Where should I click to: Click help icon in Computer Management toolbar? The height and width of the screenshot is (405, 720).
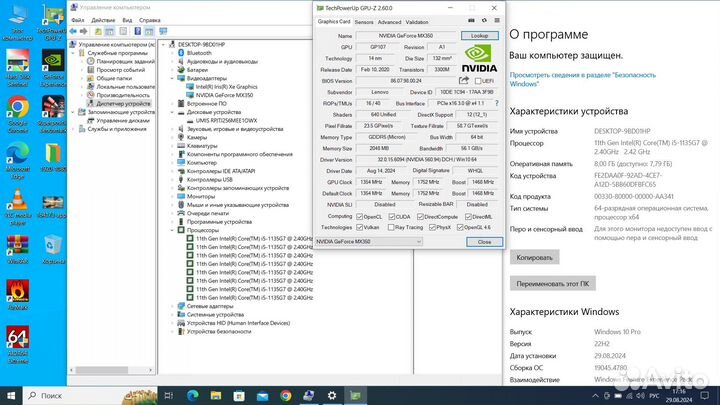(137, 31)
